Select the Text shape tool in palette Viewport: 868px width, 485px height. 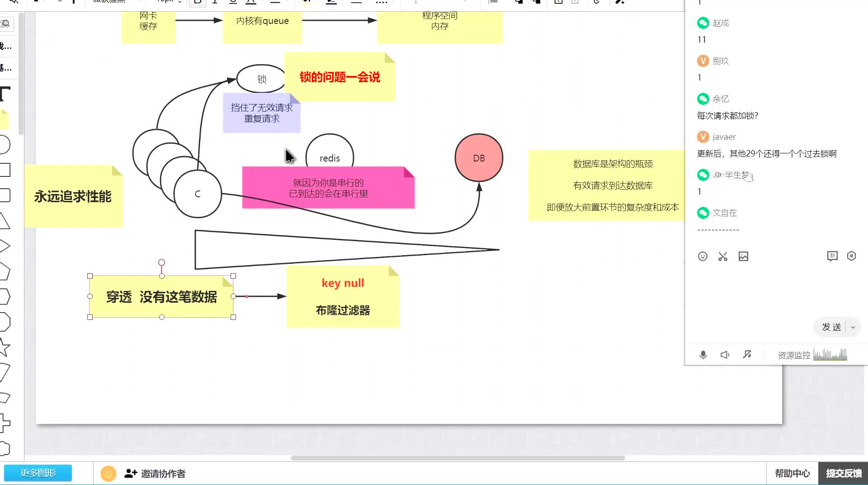[x=5, y=94]
